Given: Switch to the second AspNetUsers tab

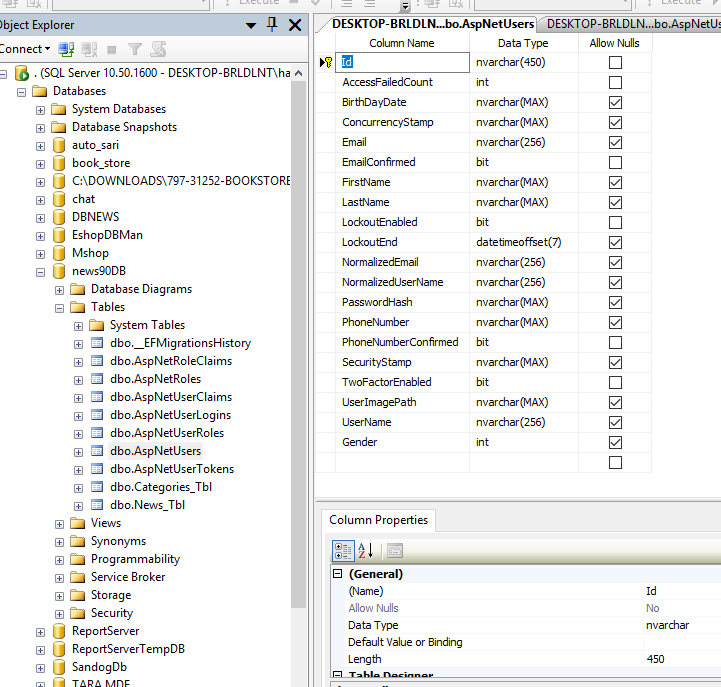Looking at the screenshot, I should 633,23.
